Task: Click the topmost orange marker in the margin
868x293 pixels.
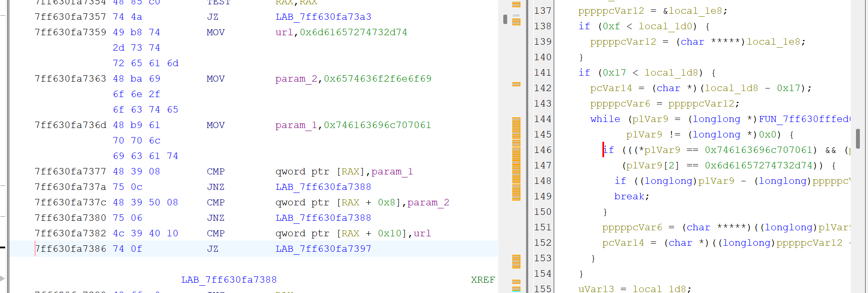Action: pyautogui.click(x=516, y=4)
